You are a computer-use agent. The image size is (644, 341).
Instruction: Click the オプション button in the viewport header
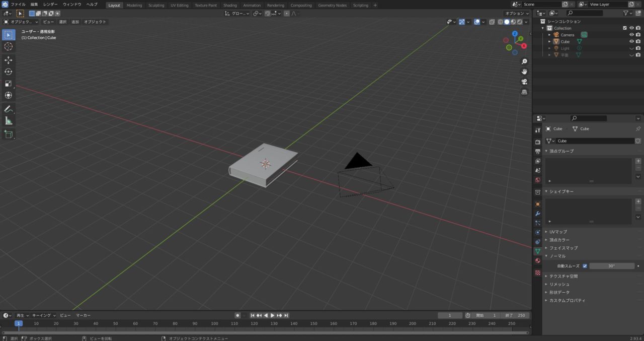point(516,13)
